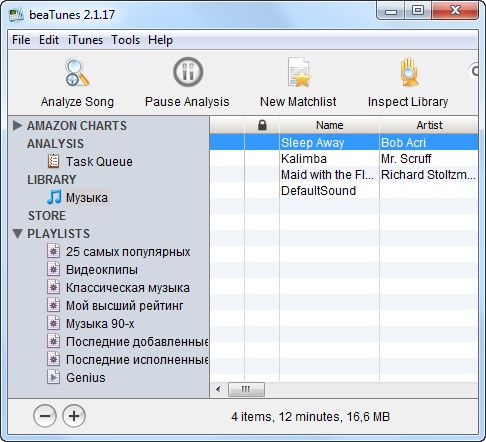Click the Analyze Song magnifier icon

(x=77, y=72)
